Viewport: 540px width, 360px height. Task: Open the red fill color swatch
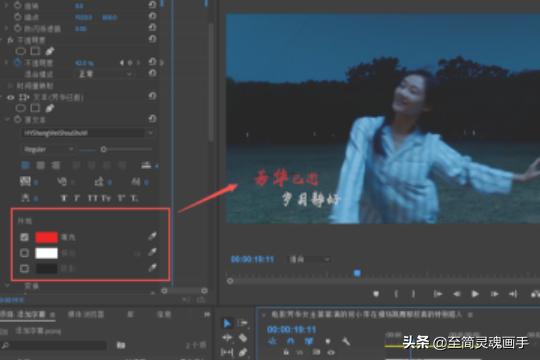click(46, 237)
